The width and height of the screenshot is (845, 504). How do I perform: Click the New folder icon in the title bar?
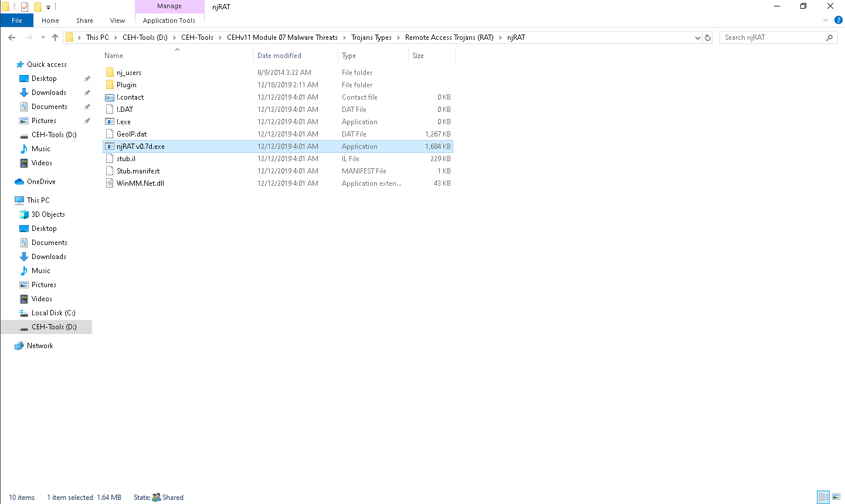point(38,7)
